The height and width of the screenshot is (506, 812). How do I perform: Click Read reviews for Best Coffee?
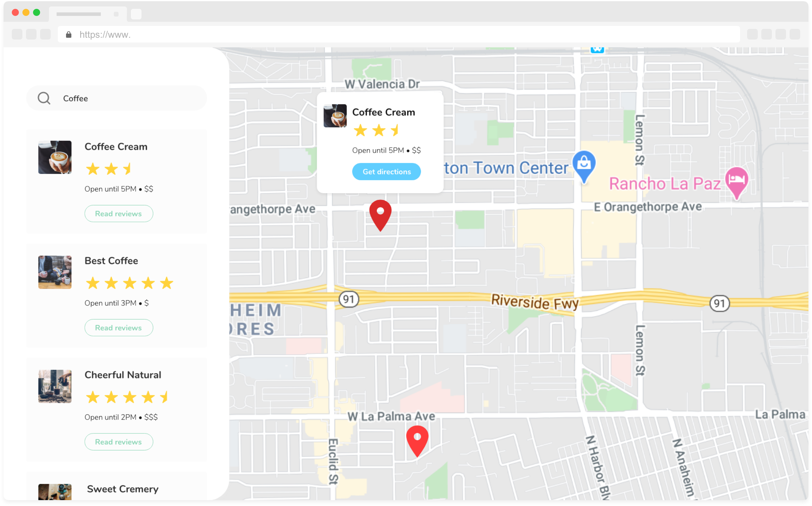(118, 327)
